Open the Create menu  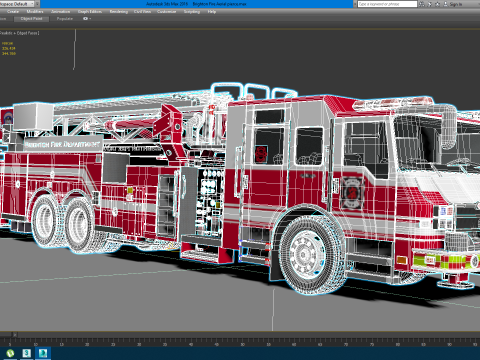13,12
